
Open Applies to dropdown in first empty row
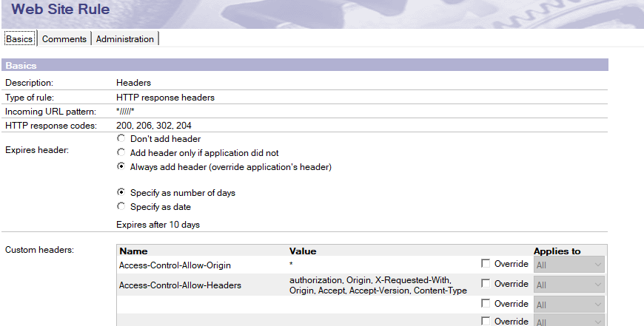[x=568, y=305]
